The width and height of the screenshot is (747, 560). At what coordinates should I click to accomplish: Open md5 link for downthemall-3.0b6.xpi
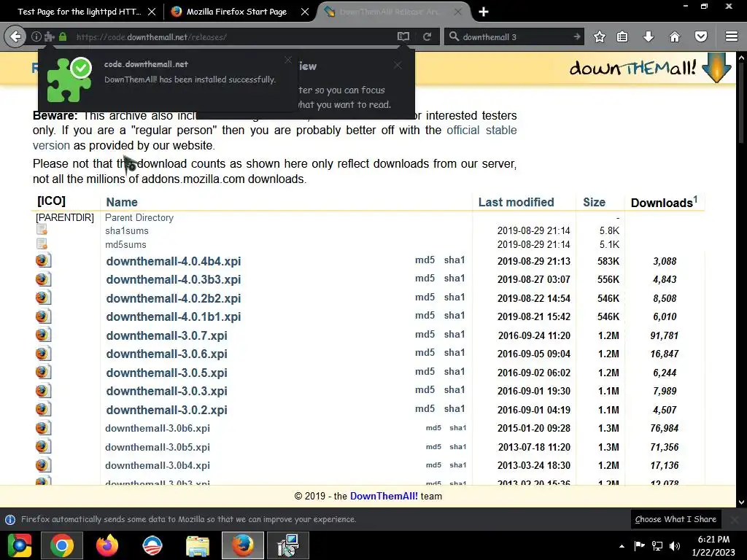click(x=433, y=427)
